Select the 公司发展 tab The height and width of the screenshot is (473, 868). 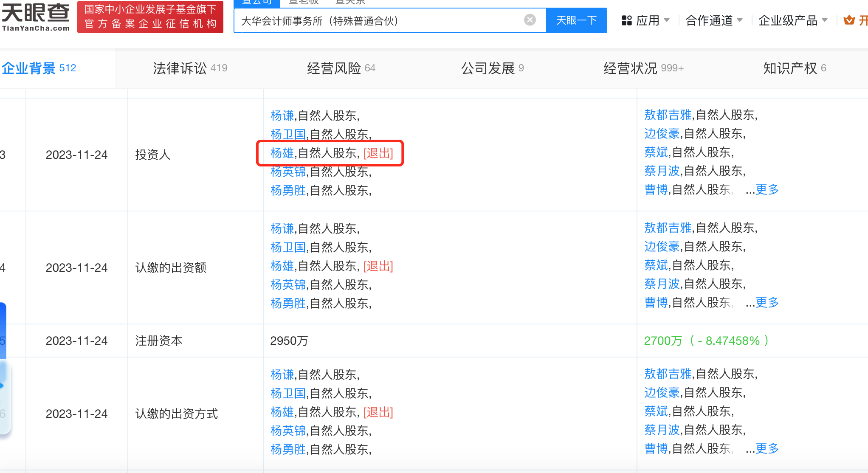[x=492, y=68]
